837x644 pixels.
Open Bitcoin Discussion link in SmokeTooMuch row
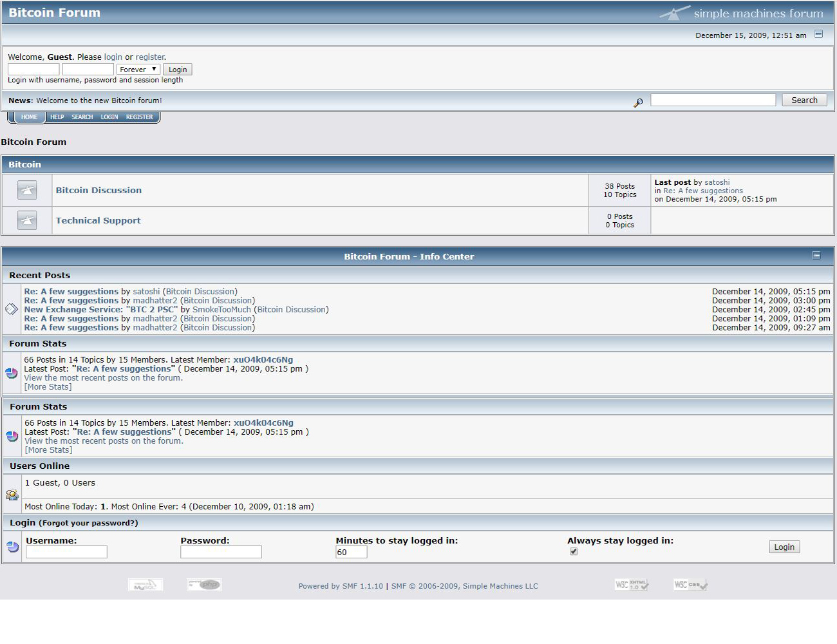(x=292, y=310)
